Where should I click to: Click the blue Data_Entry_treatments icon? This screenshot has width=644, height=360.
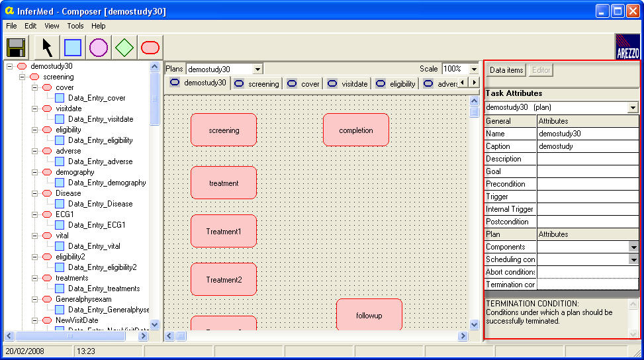pos(60,289)
